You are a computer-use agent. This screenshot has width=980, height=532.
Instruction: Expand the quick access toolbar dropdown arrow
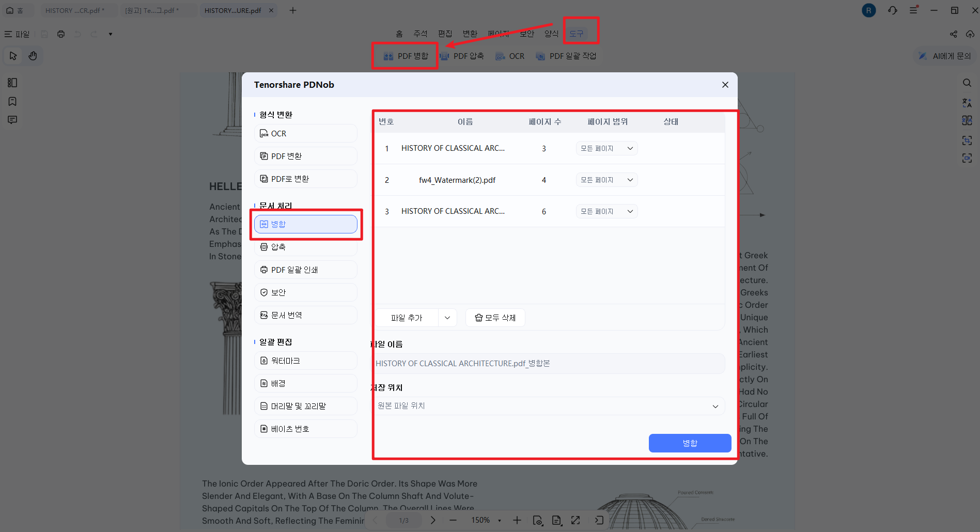[x=110, y=34]
